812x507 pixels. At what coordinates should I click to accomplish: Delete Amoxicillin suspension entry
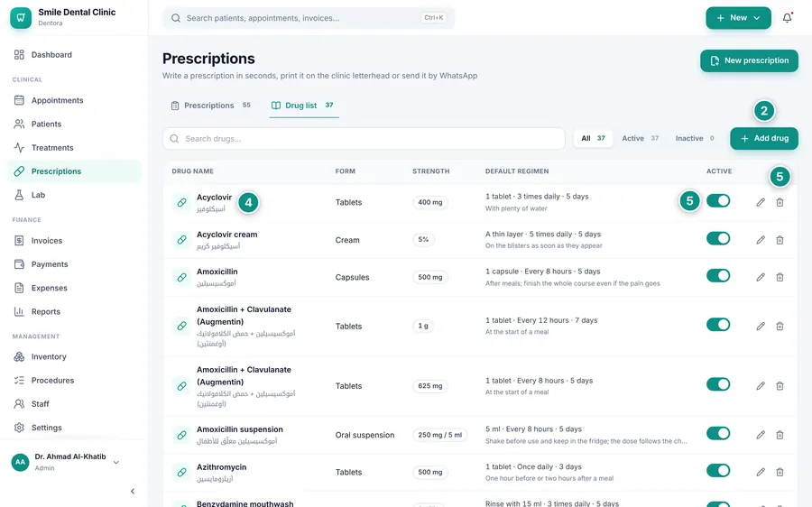click(x=780, y=435)
